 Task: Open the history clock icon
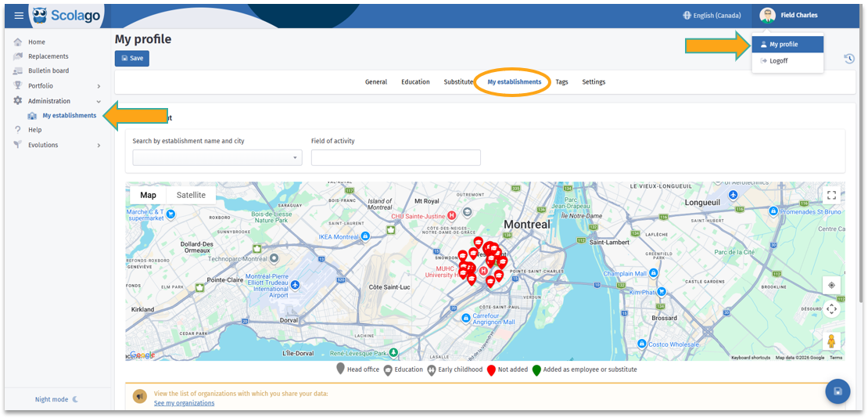(x=849, y=59)
